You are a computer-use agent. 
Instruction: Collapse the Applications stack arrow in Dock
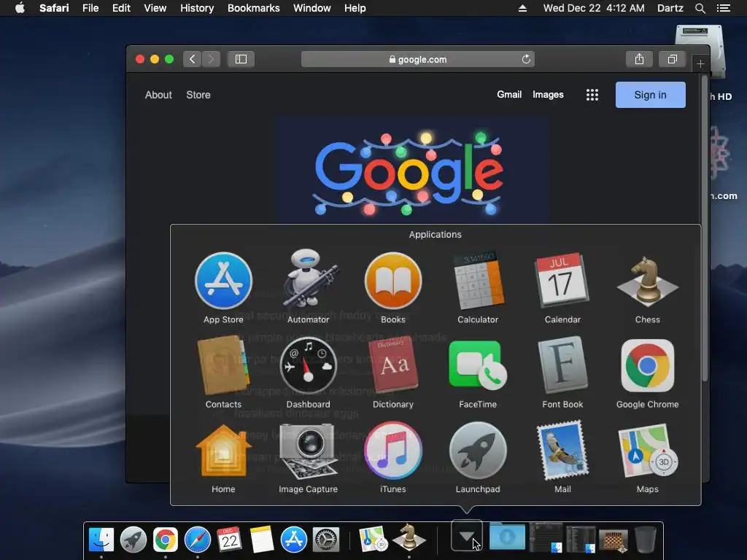click(467, 536)
